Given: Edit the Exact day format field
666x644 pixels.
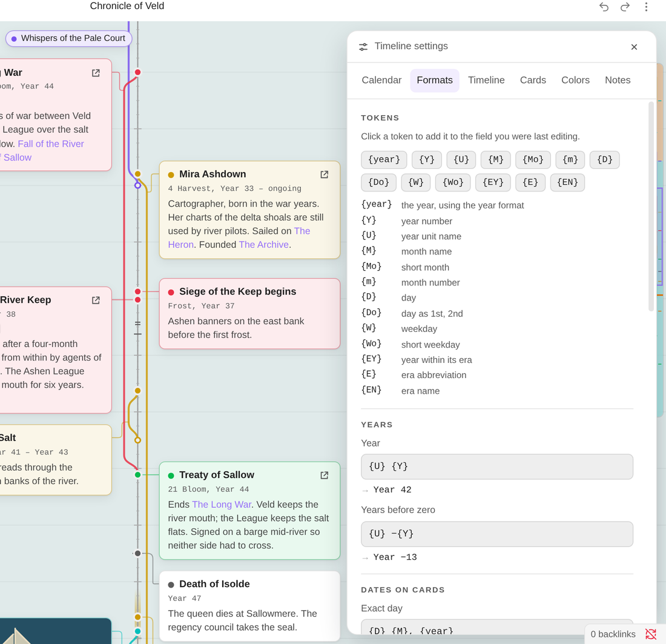Looking at the screenshot, I should [496, 628].
